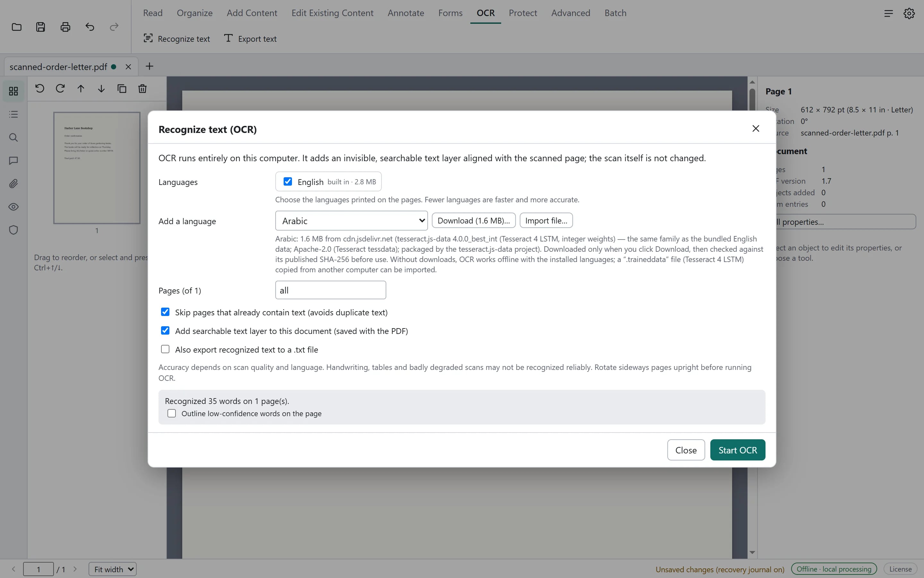
Task: Open the Batch tab
Action: [615, 13]
